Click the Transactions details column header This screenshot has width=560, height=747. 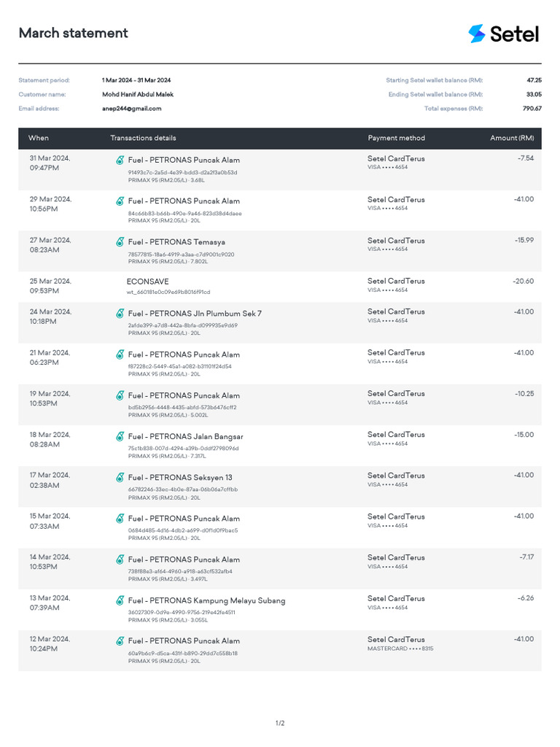[x=143, y=138]
